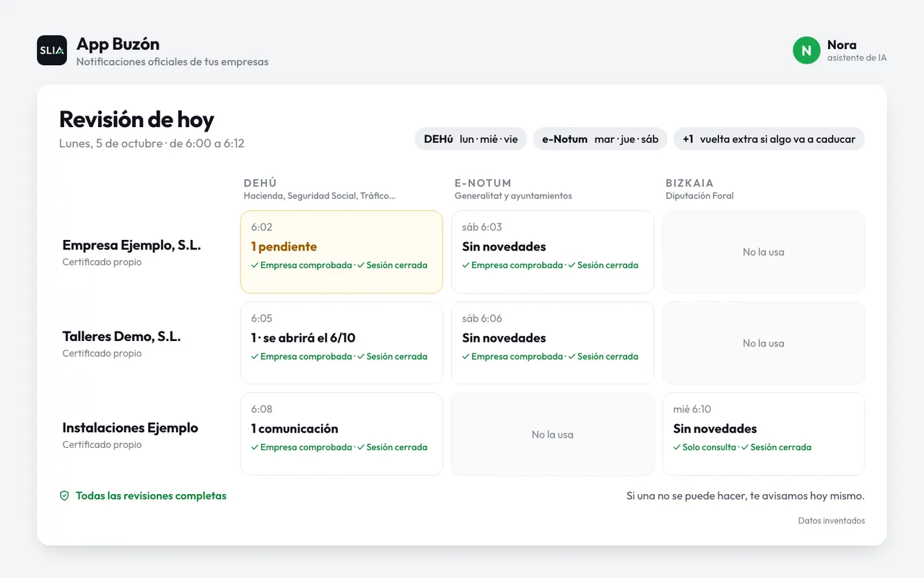The height and width of the screenshot is (578, 924).
Task: Open the Empresa Ejemplo DEHú 1 pendiente card
Action: (341, 252)
